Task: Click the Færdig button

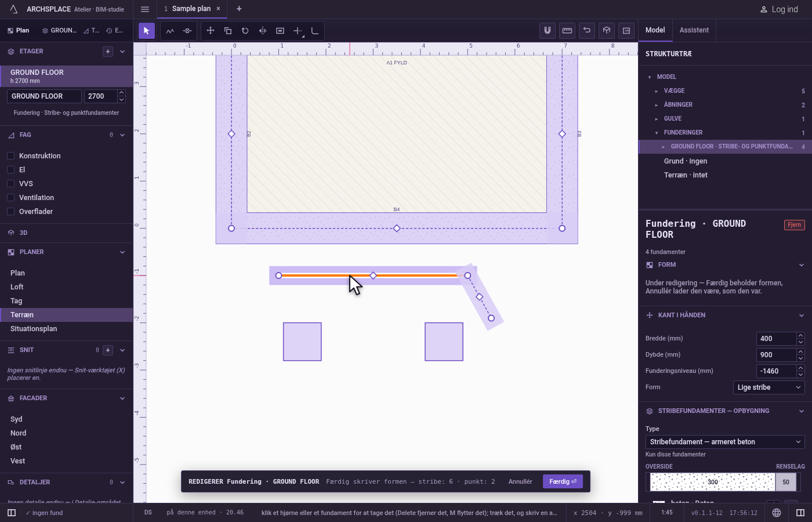Action: (563, 481)
